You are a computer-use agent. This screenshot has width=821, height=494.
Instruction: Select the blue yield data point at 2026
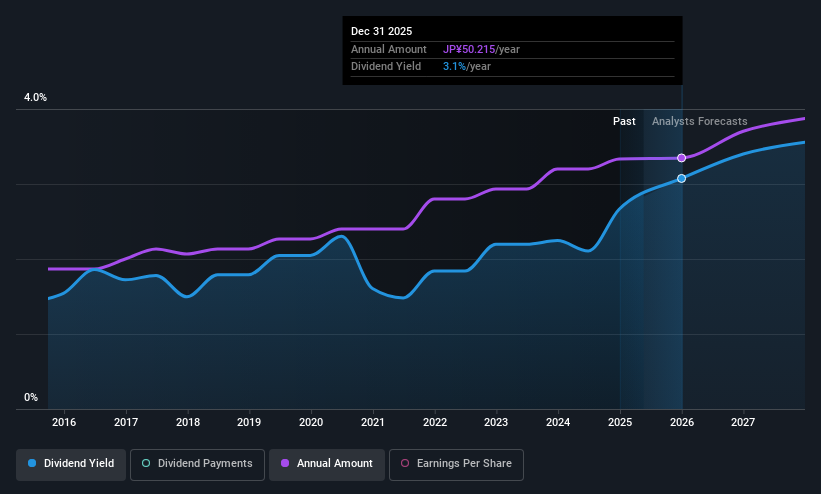tap(681, 179)
